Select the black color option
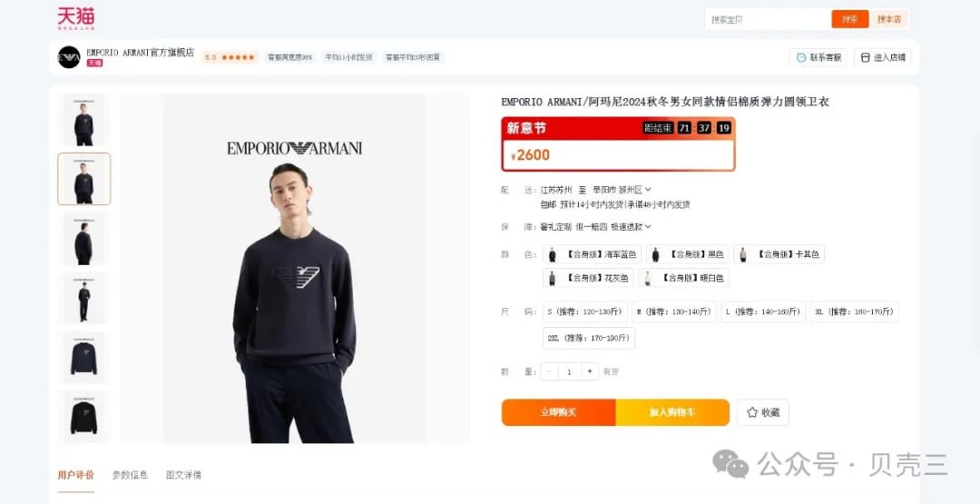This screenshot has width=980, height=504. pos(687,254)
